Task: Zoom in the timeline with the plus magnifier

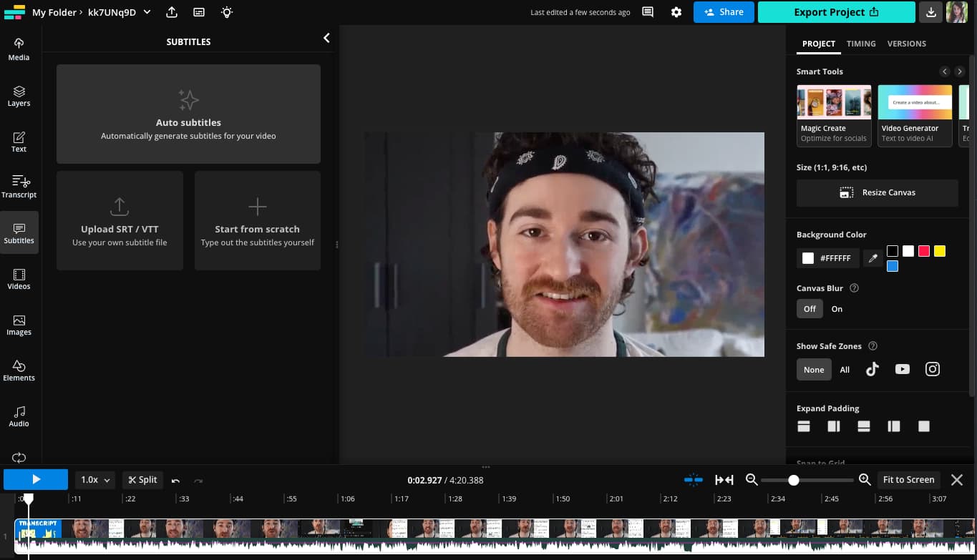Action: (x=865, y=480)
